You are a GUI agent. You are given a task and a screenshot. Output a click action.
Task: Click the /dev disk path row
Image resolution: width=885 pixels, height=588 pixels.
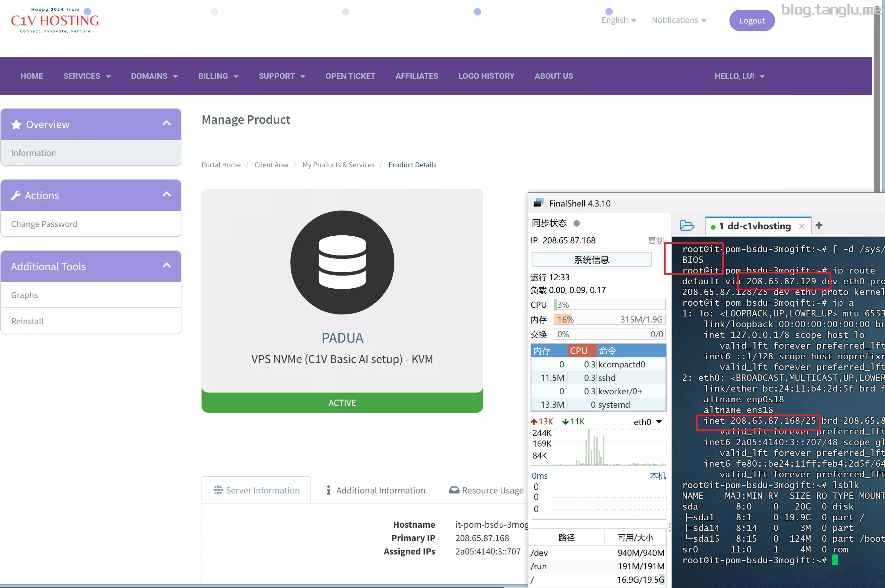pos(598,553)
